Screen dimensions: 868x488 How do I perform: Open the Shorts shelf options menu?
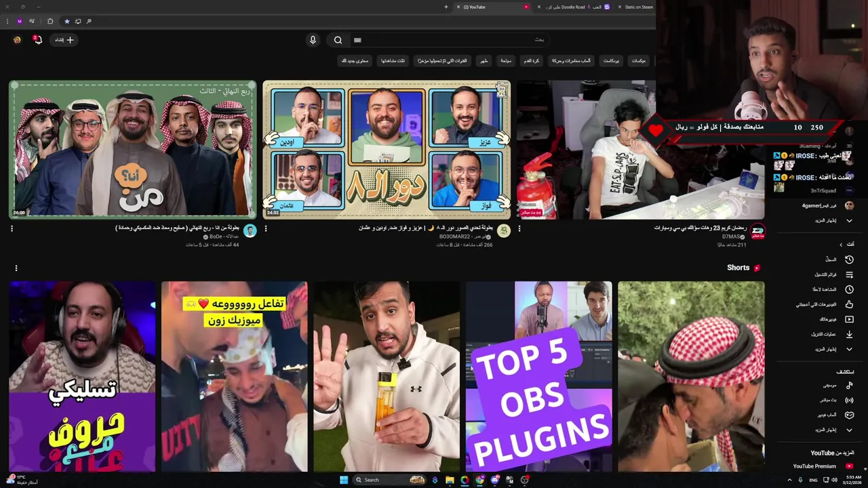16,268
